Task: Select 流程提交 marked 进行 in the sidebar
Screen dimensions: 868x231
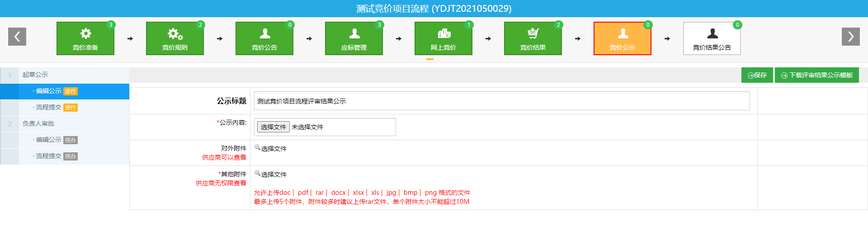Action: click(x=65, y=108)
